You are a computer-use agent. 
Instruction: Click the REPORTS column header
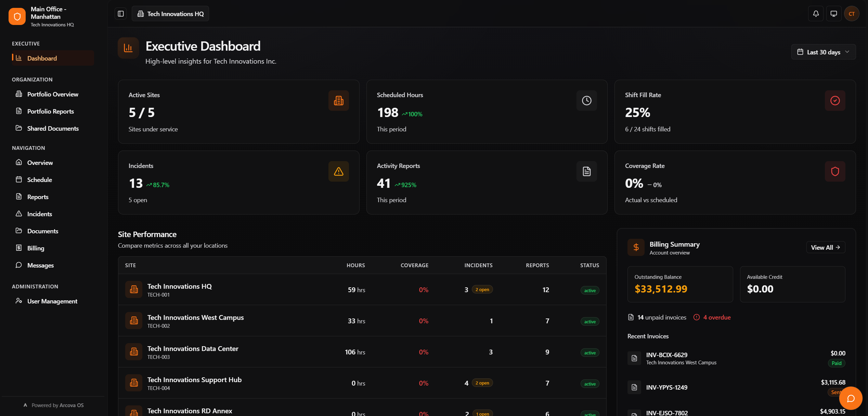tap(537, 265)
